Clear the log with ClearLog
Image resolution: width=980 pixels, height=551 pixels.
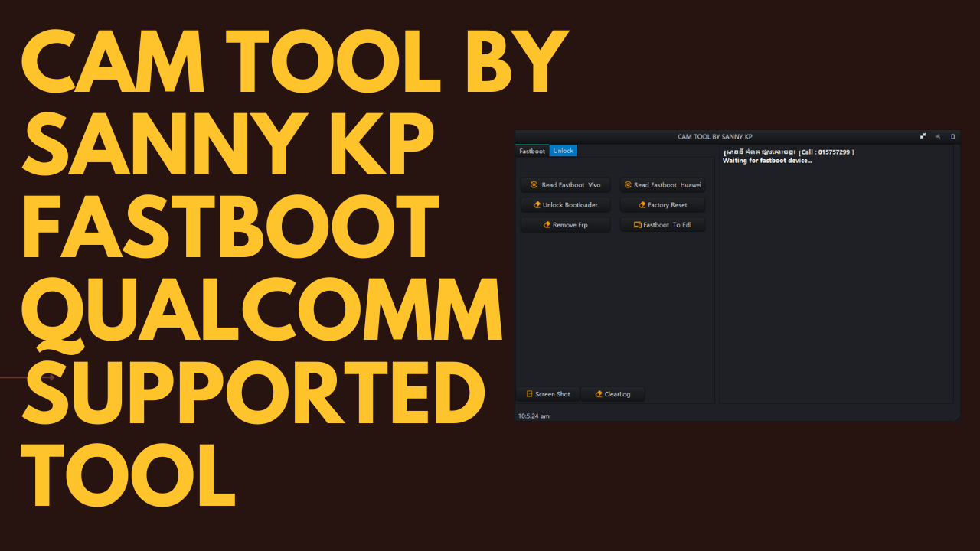(x=612, y=394)
